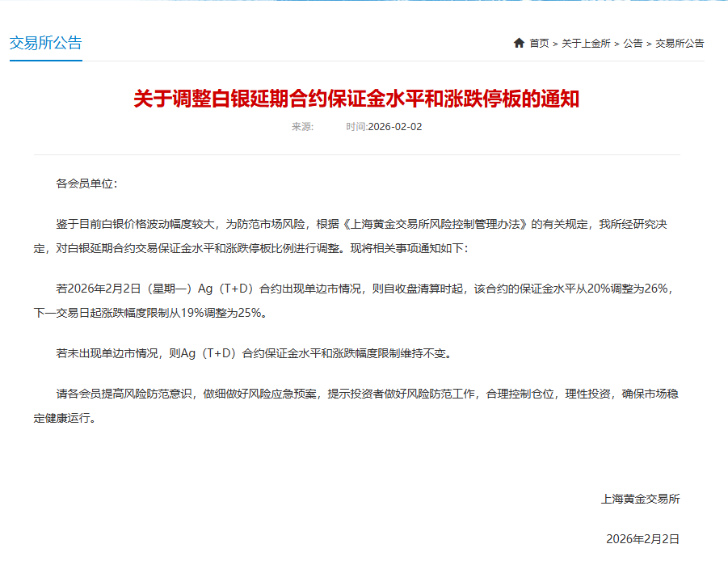The height and width of the screenshot is (565, 728).
Task: Click the 各会员单位 salutation line
Action: click(86, 183)
